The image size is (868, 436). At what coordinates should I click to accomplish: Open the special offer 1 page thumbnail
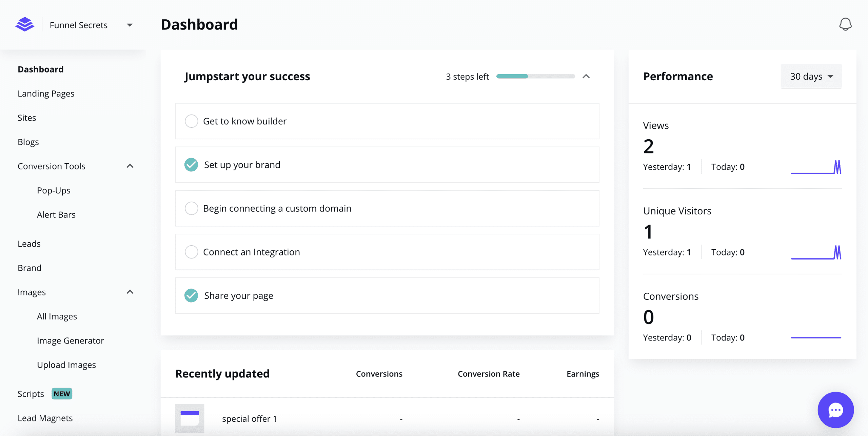190,418
